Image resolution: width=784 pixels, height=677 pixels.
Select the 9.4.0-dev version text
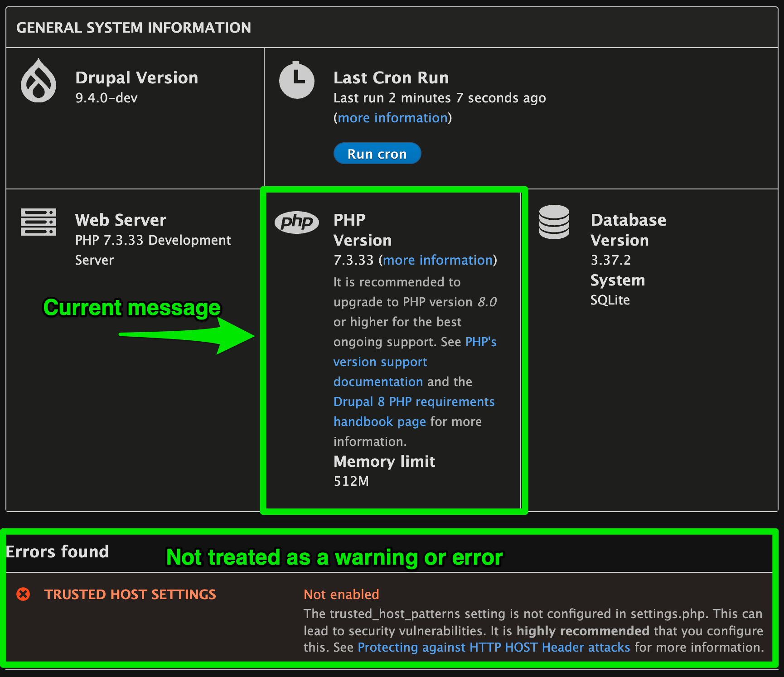point(106,98)
